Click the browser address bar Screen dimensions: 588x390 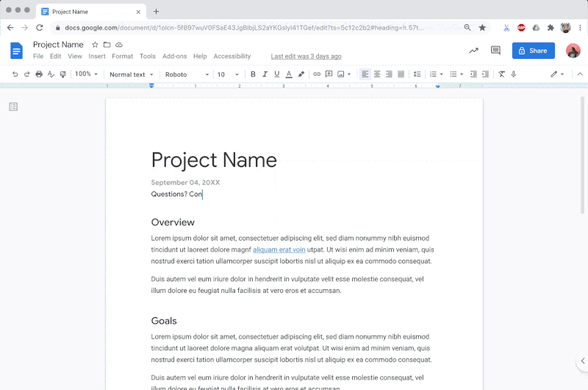[244, 28]
